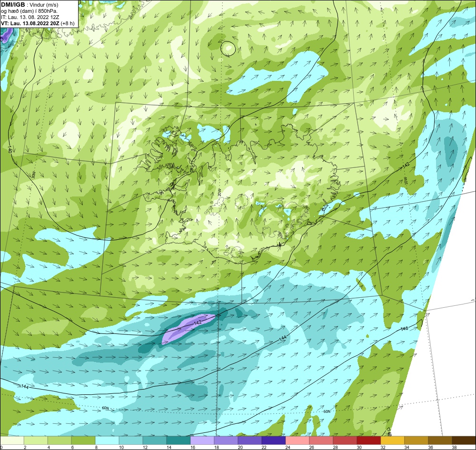Select the "og hæð (dam) í 850hPa." line
The image size is (476, 450).
click(x=29, y=11)
